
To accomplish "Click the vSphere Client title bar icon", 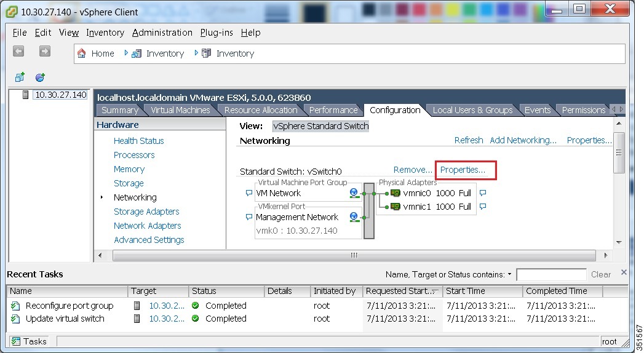I will (12, 12).
